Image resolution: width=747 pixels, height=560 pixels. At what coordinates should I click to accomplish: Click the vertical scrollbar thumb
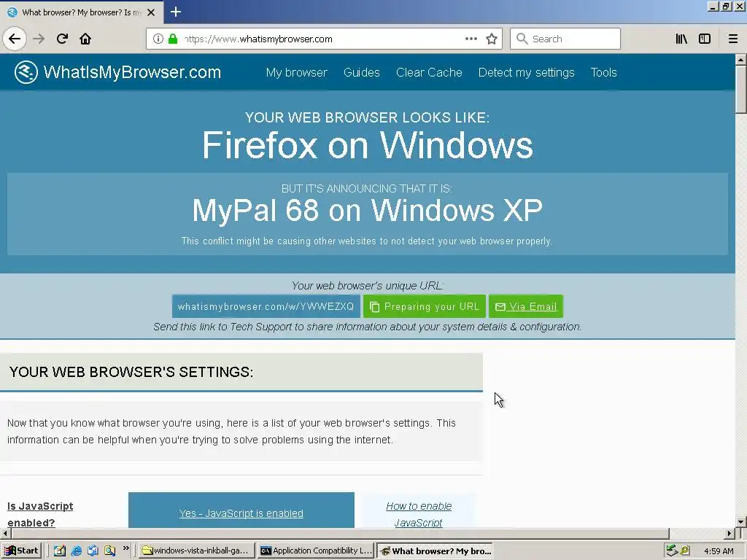pyautogui.click(x=740, y=89)
